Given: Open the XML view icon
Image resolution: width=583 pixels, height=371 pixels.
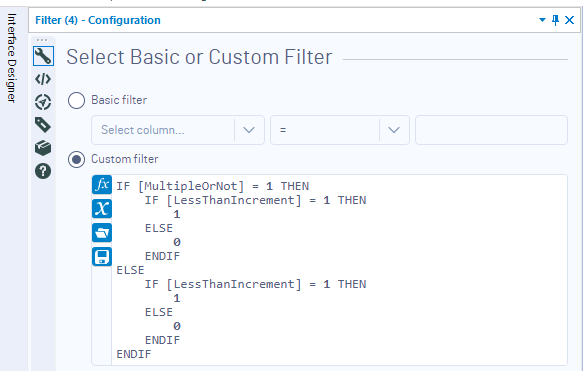Looking at the screenshot, I should tap(43, 79).
